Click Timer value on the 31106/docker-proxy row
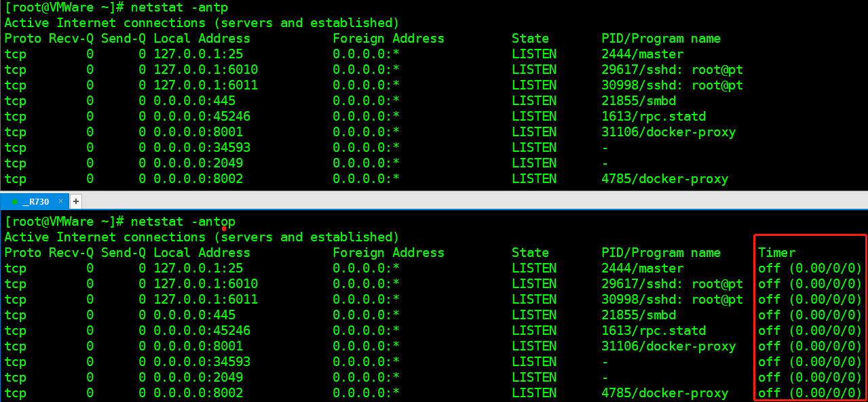Viewport: 868px width, 402px height. click(810, 346)
